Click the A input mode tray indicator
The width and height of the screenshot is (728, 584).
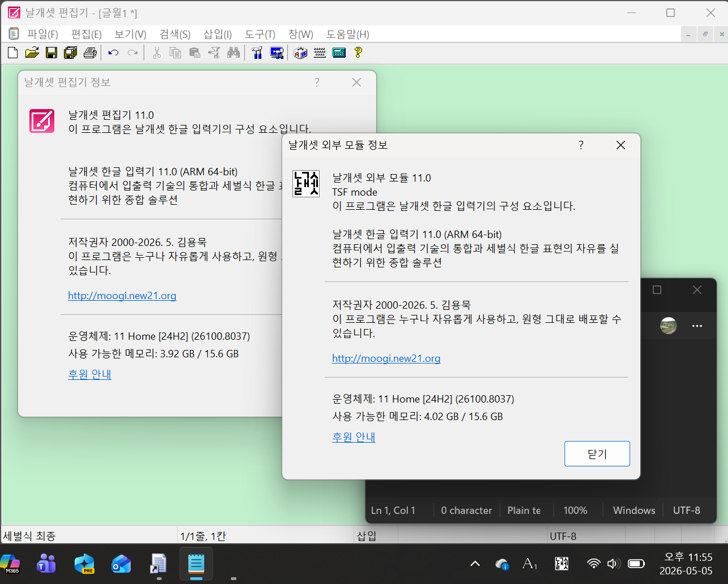tap(530, 564)
